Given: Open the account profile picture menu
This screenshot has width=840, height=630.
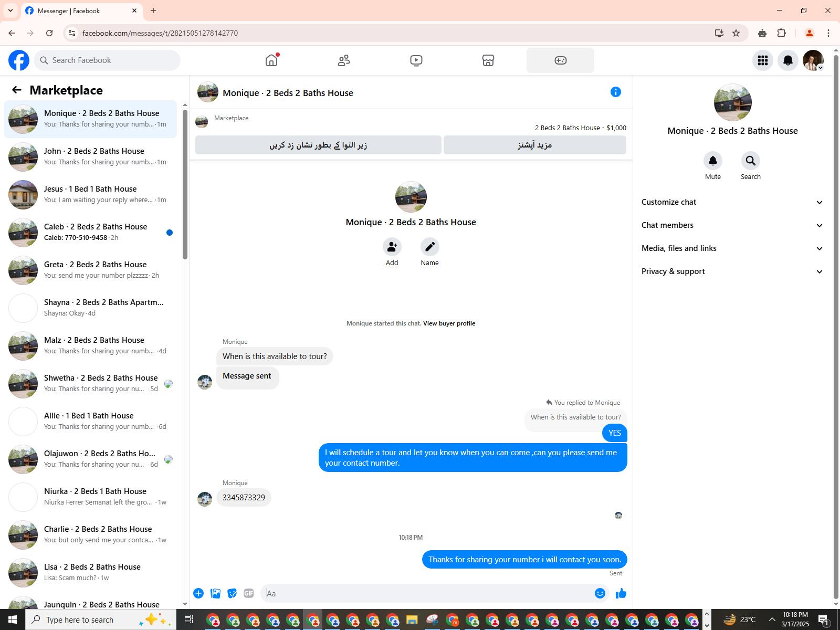Looking at the screenshot, I should (813, 60).
